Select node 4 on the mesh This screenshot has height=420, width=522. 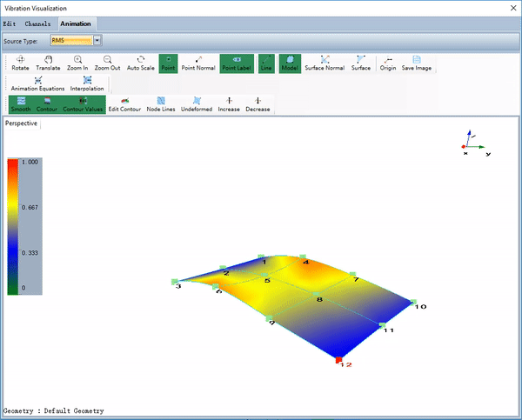[x=302, y=257]
